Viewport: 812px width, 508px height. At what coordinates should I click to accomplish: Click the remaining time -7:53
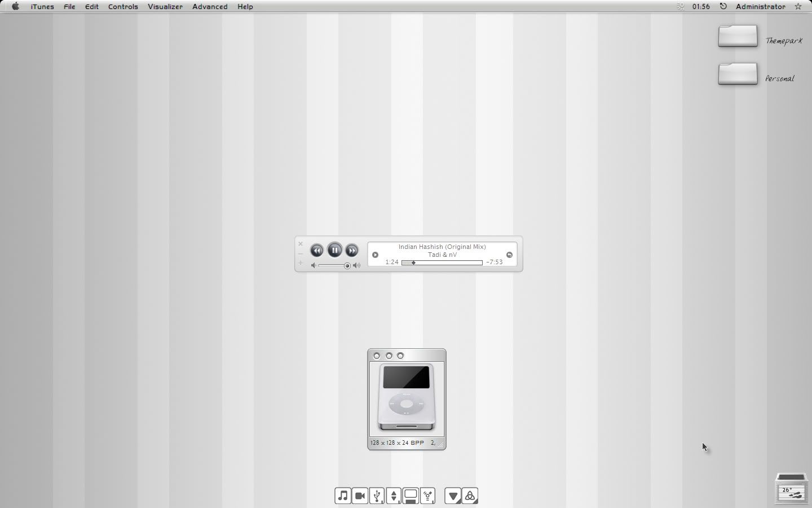(494, 262)
